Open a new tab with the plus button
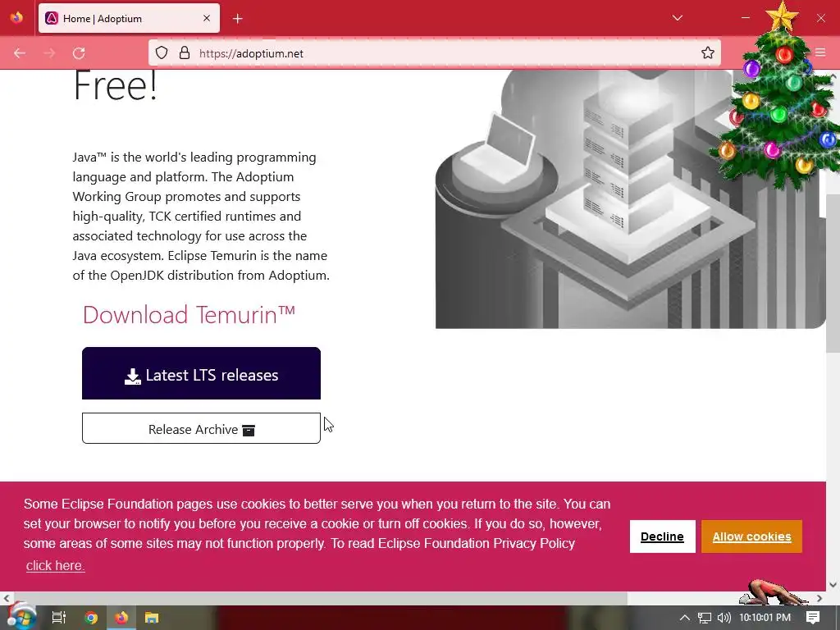840x630 pixels. (238, 19)
